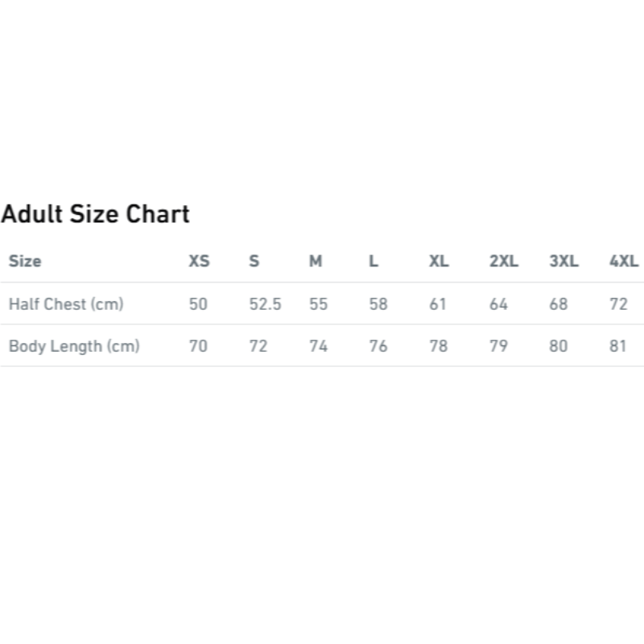Click the Adult Size Chart title
644x644 pixels.
click(x=95, y=214)
